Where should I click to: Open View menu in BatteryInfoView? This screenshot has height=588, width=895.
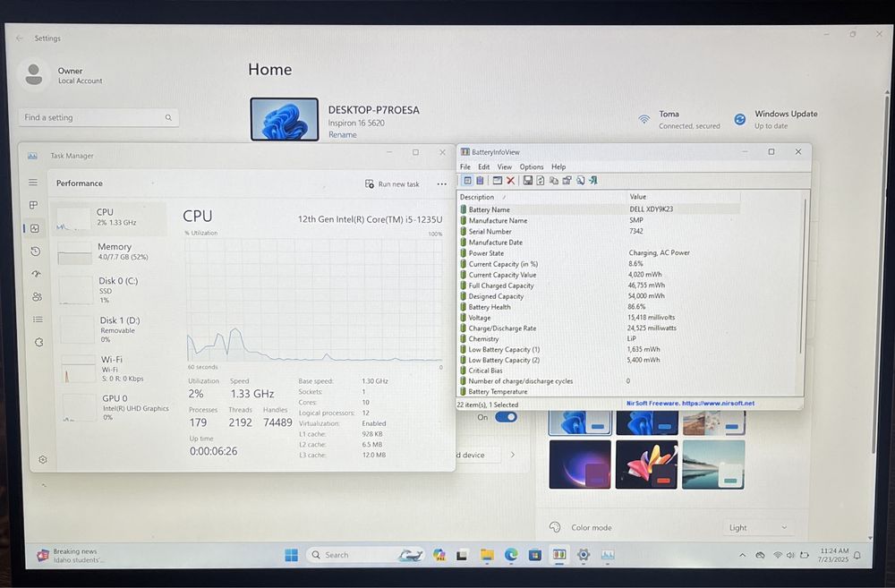(505, 166)
